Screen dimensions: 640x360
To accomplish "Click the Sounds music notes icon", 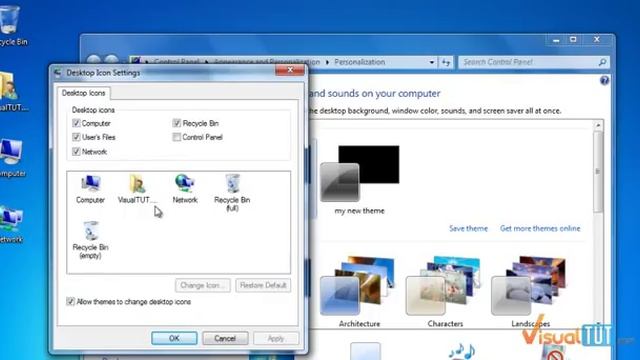I will [462, 351].
